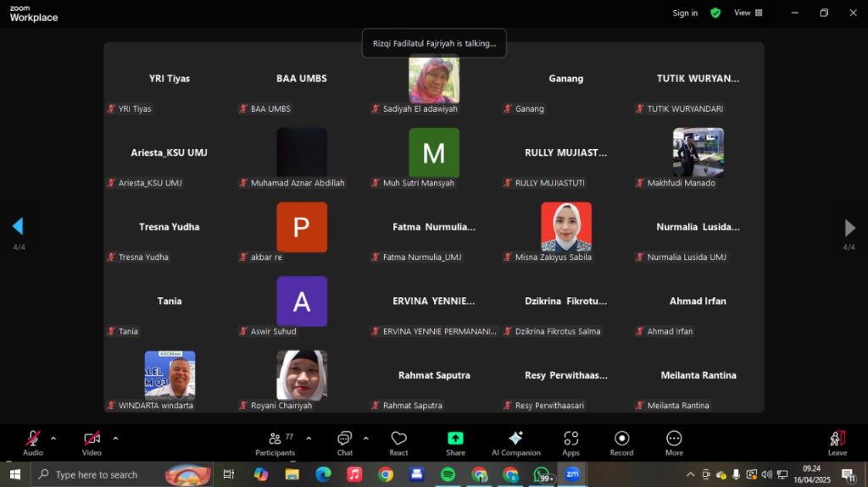This screenshot has width=868, height=487.
Task: Click the BAA UMBS participant tile
Action: [x=302, y=79]
